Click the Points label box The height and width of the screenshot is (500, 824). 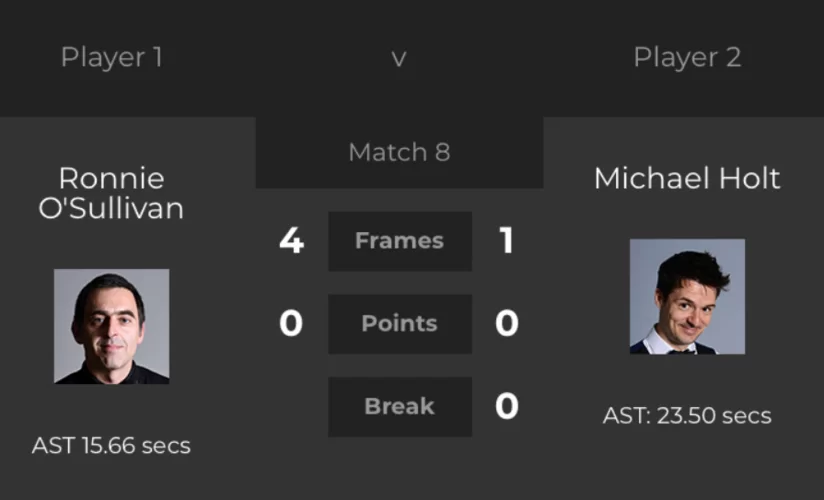tap(400, 324)
